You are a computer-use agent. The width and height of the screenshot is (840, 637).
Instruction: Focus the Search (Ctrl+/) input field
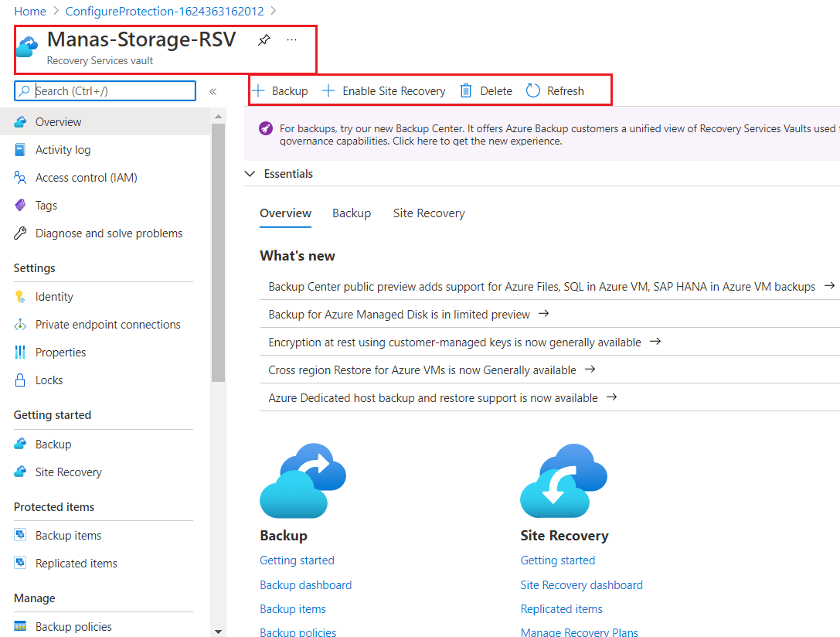(x=105, y=91)
